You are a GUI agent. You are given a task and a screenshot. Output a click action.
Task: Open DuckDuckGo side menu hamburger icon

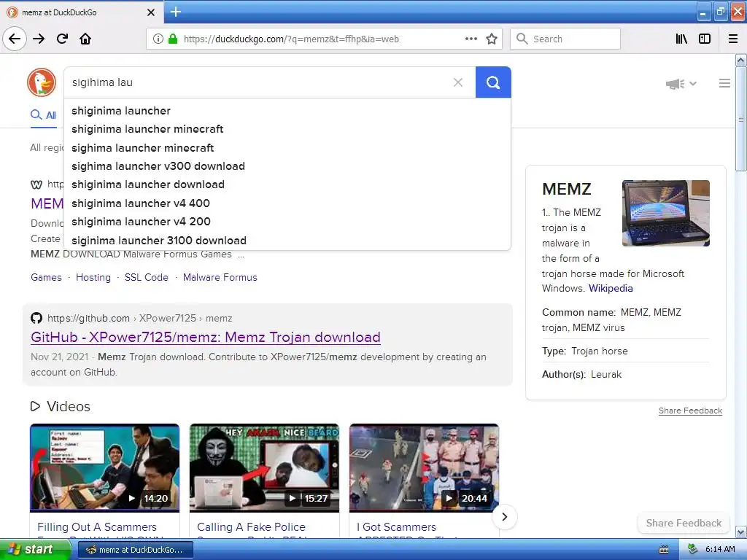tap(724, 83)
